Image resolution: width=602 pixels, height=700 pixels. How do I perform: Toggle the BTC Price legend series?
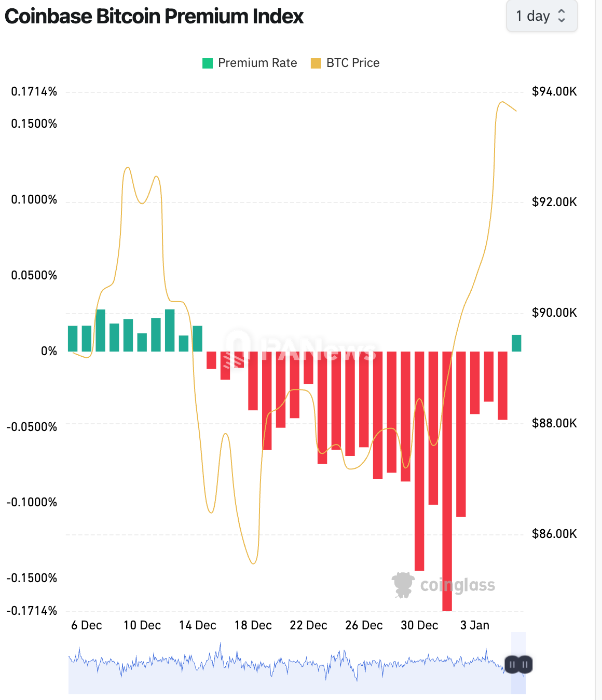[353, 63]
